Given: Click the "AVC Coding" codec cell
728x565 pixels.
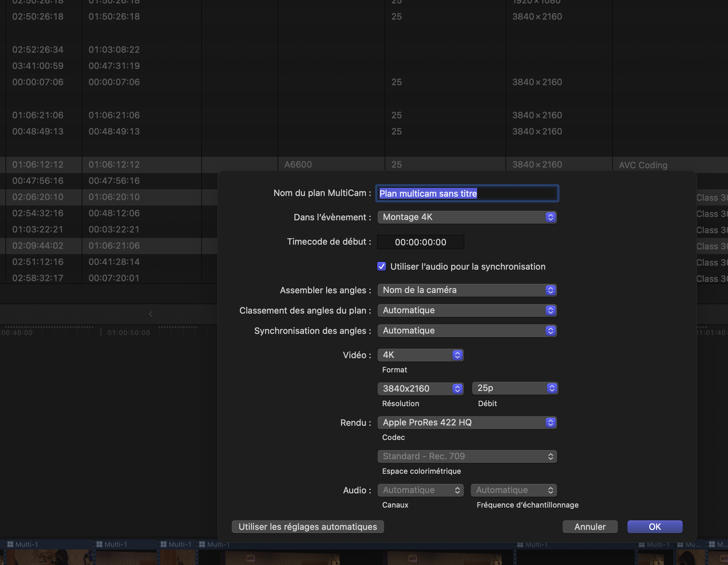Looking at the screenshot, I should [643, 165].
